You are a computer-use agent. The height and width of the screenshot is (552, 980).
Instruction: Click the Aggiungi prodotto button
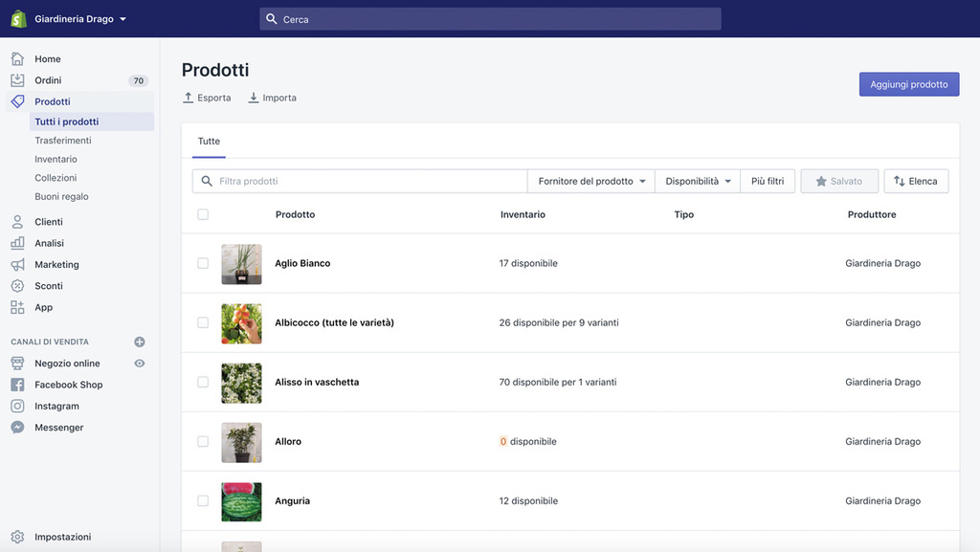tap(909, 84)
